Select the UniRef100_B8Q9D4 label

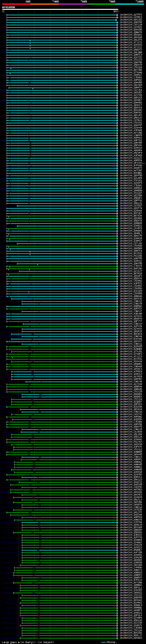[x=131, y=394]
